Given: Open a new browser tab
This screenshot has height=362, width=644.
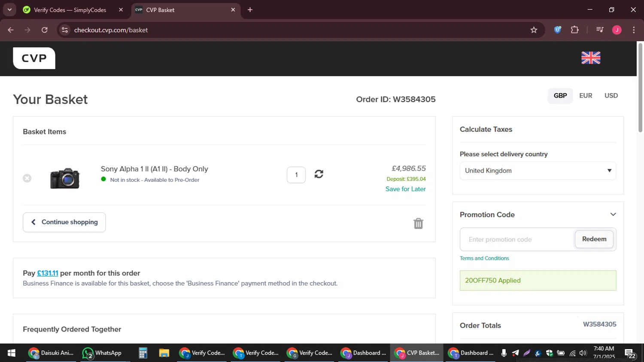Looking at the screenshot, I should [x=250, y=10].
